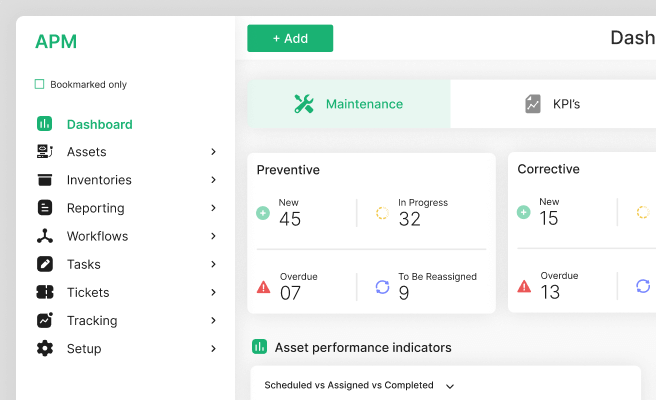Select the Preventive New count 45
The width and height of the screenshot is (656, 400).
pos(290,219)
